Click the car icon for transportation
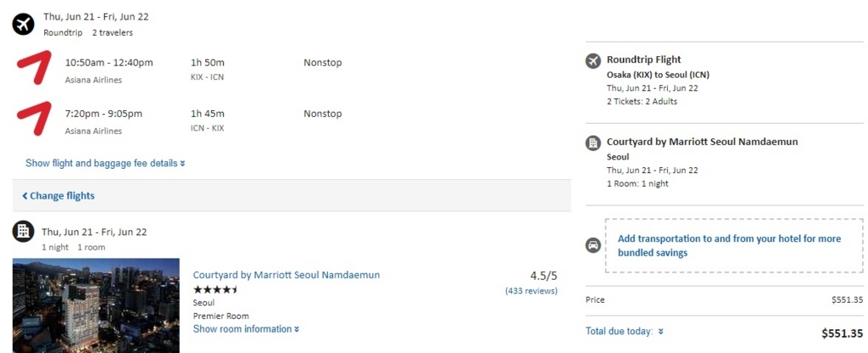The image size is (868, 353). [x=593, y=245]
